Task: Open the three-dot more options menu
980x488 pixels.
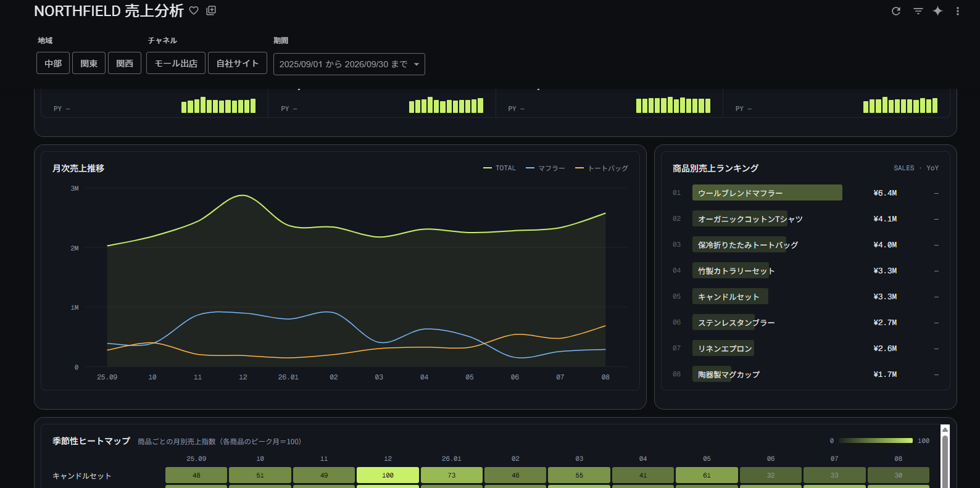Action: (x=958, y=11)
